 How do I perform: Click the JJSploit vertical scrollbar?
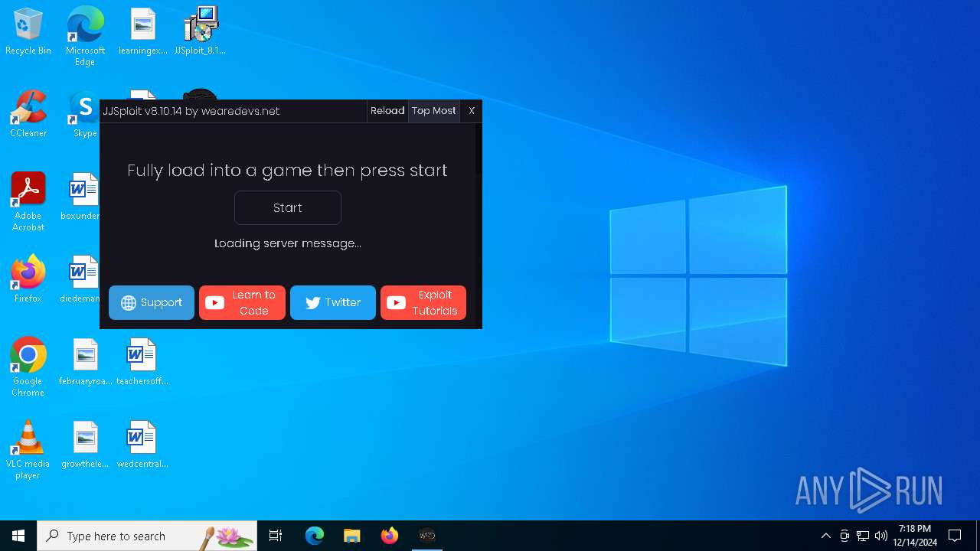(x=479, y=149)
